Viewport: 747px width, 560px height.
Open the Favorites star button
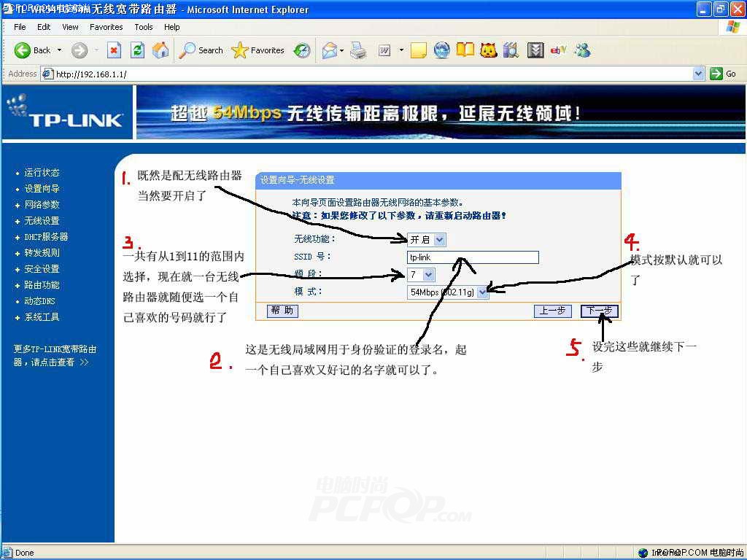pyautogui.click(x=258, y=50)
